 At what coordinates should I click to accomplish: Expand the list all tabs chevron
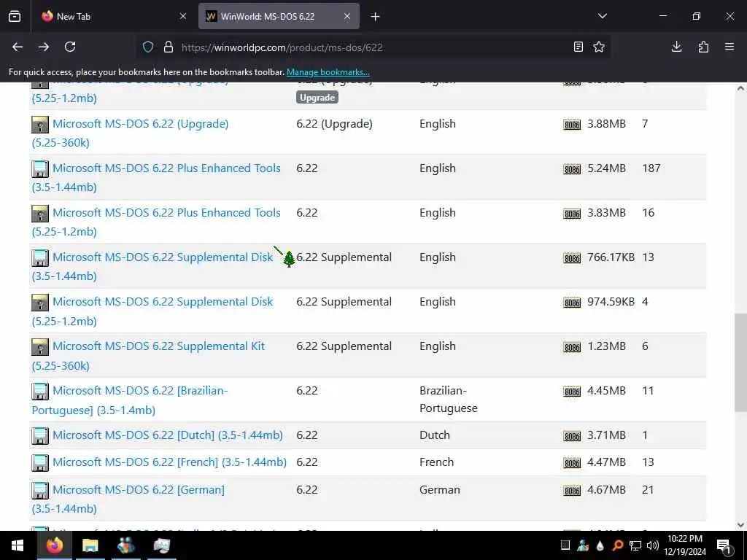point(602,16)
